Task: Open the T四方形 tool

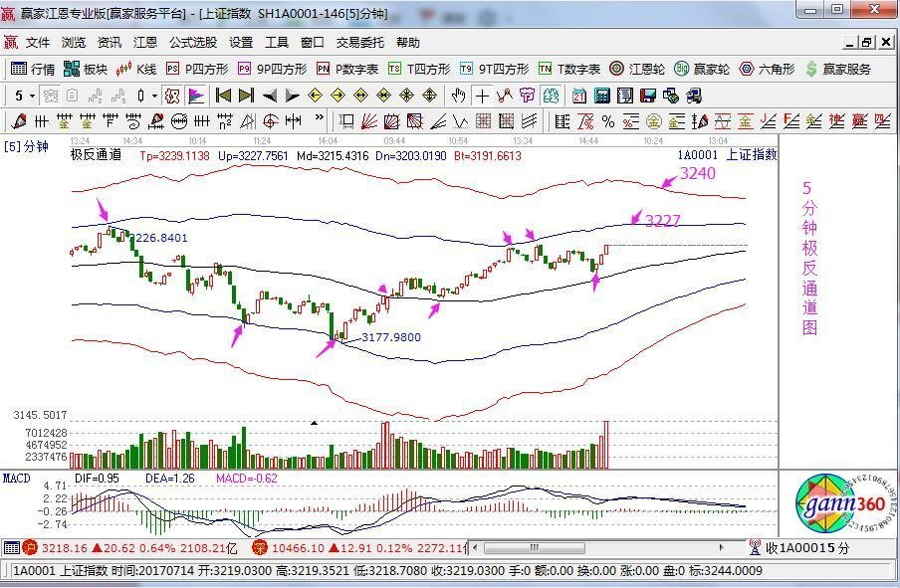Action: [418, 69]
